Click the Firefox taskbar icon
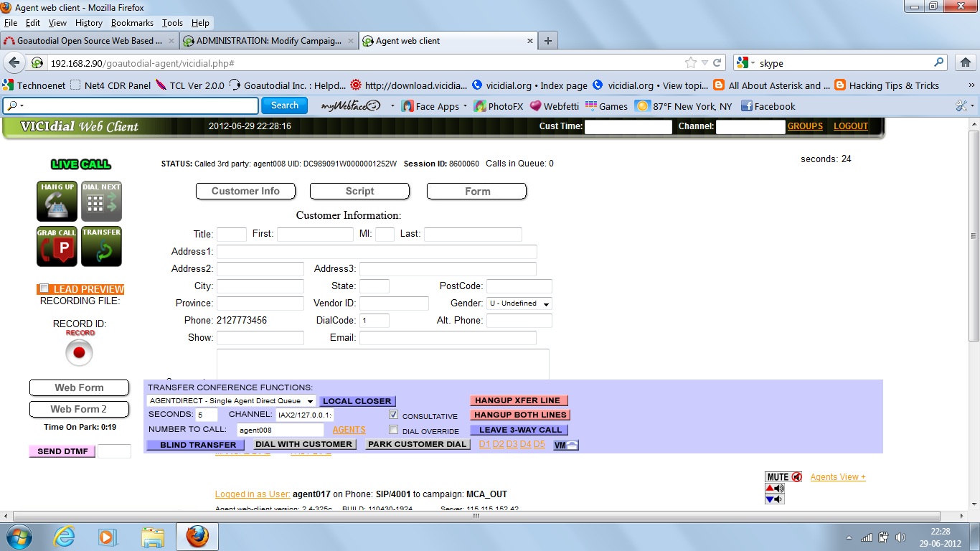The image size is (980, 551). [197, 537]
